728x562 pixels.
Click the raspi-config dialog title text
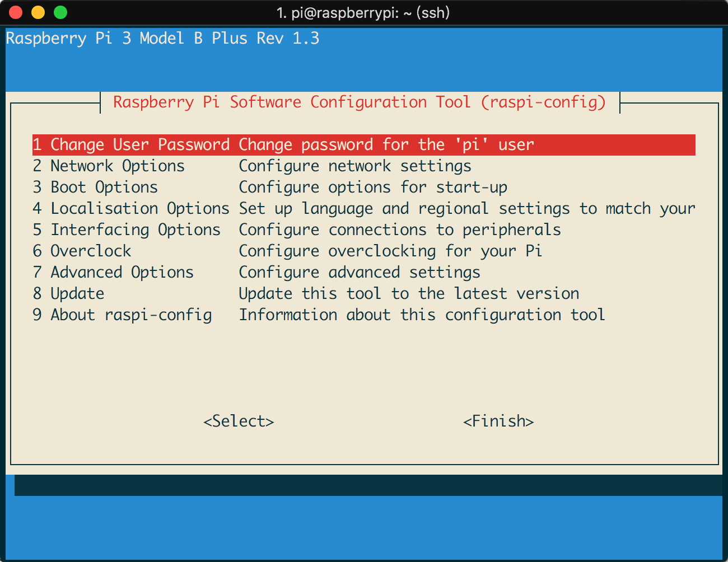(359, 102)
